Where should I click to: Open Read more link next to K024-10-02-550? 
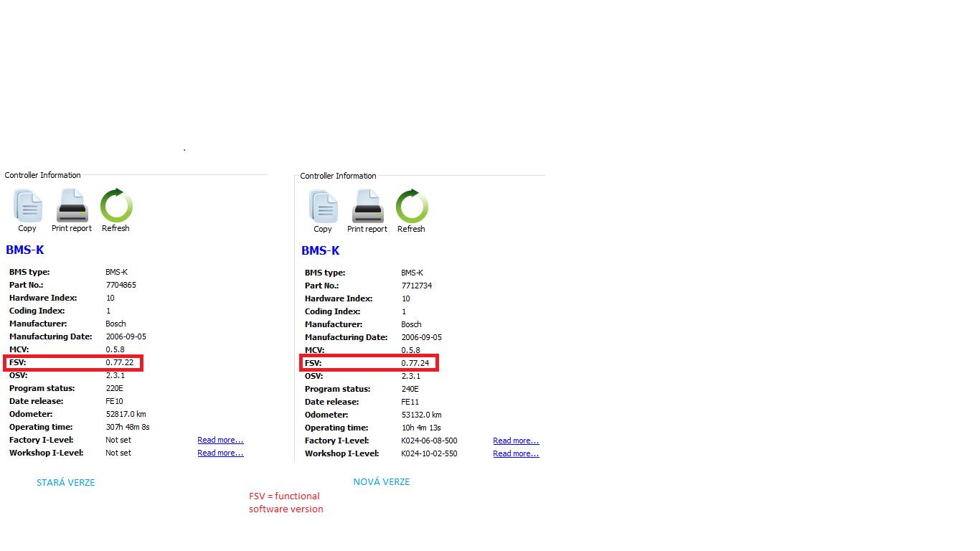tap(516, 453)
